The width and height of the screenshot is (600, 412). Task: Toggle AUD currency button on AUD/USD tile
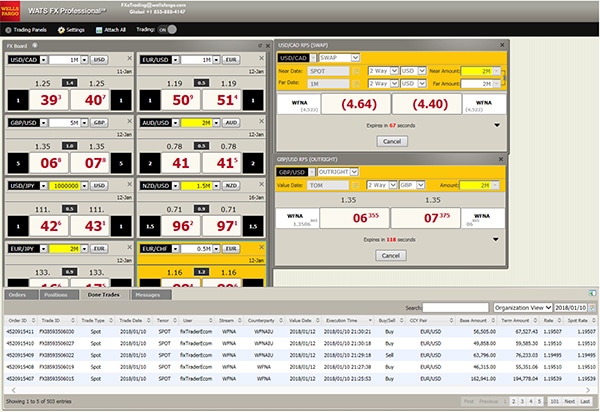pyautogui.click(x=231, y=123)
